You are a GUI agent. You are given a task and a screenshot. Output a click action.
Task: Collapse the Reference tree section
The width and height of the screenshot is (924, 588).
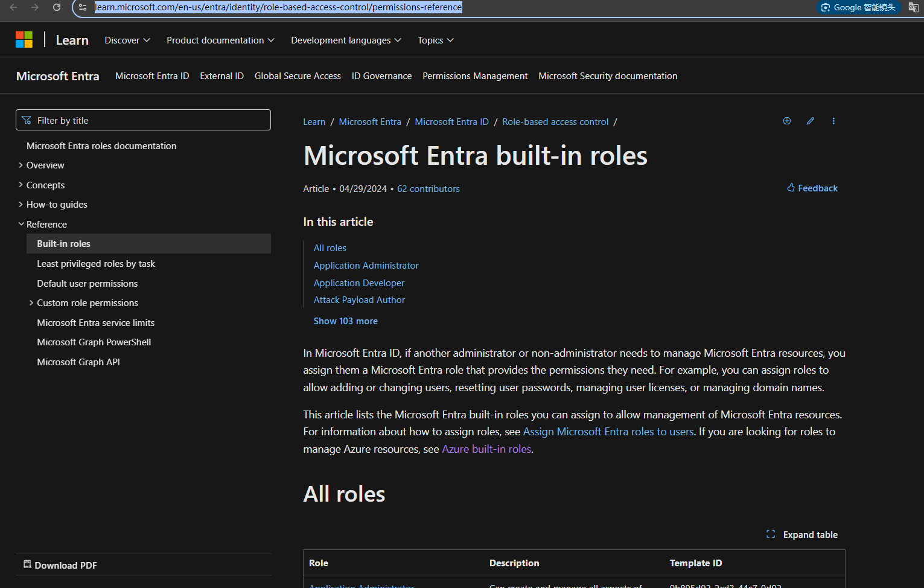coord(21,224)
